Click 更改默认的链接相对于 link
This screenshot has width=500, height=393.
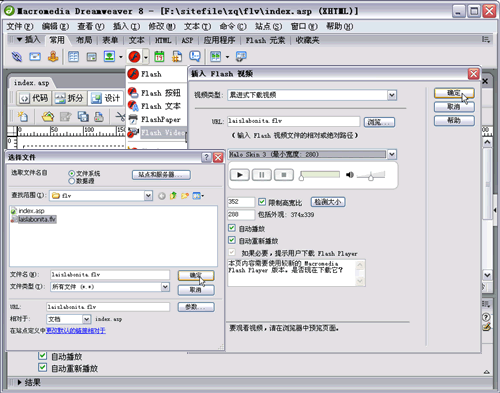[x=76, y=331]
